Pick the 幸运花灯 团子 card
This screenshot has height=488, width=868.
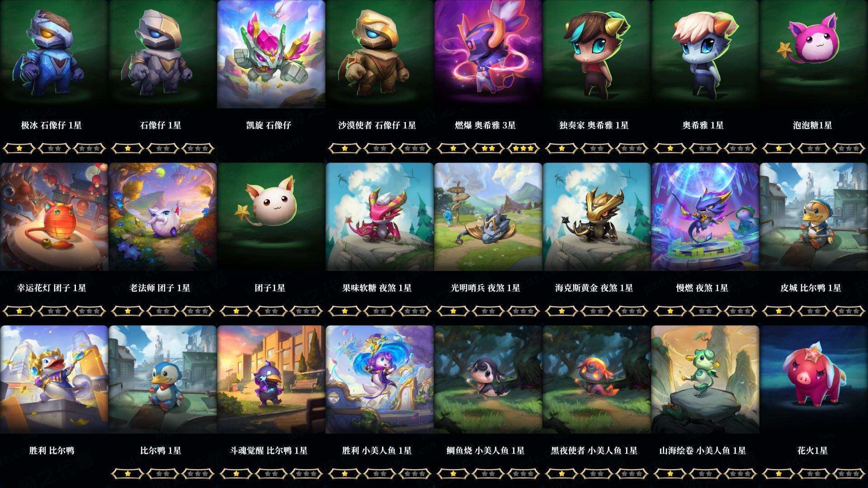(x=54, y=217)
